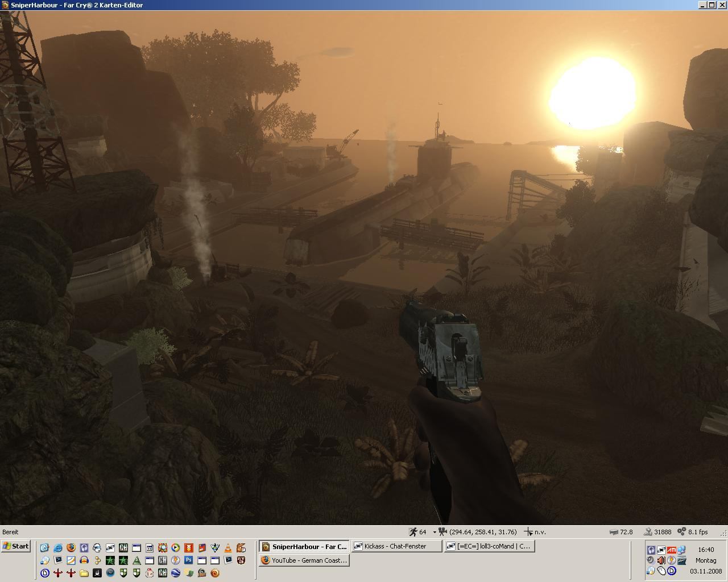Click the running man speed icon in status bar

click(413, 532)
